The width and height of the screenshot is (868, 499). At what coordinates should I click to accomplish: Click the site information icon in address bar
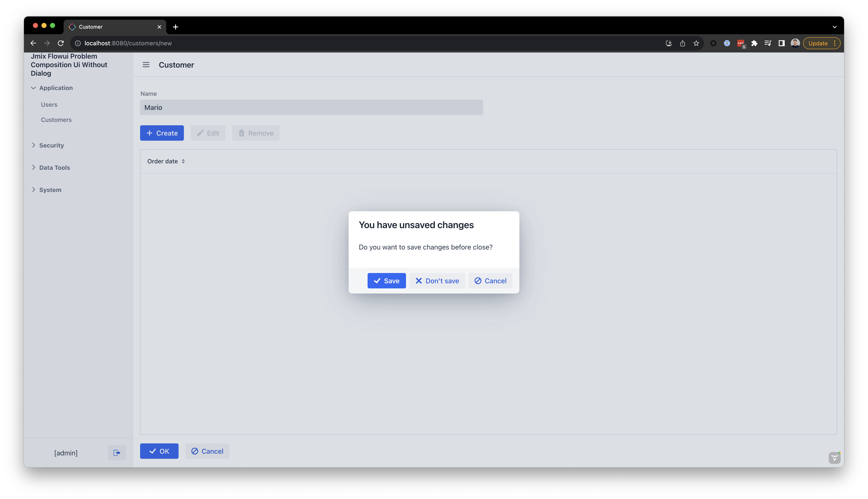(x=78, y=43)
